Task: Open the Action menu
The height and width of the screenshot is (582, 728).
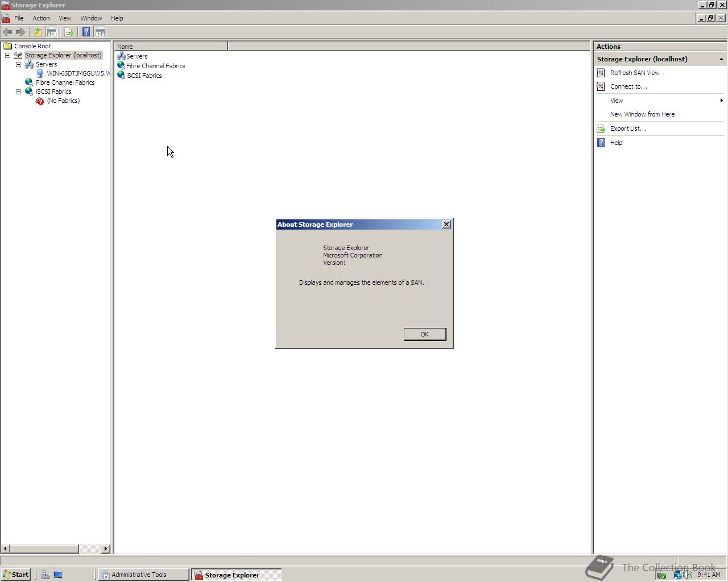Action: pos(41,18)
